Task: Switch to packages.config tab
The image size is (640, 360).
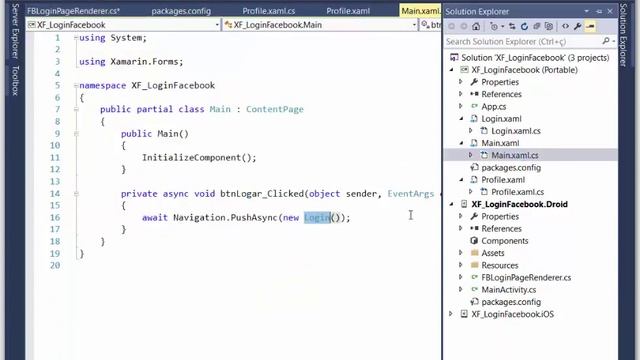Action: [x=181, y=11]
